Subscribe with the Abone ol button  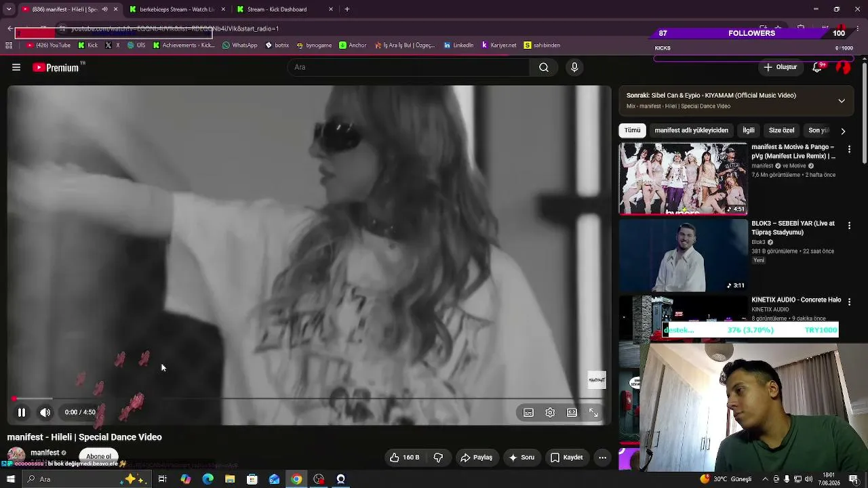(98, 456)
